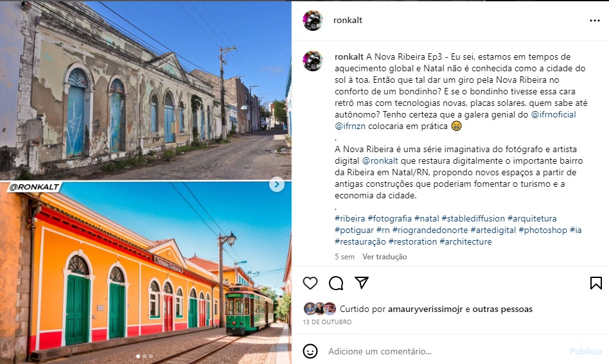The width and height of the screenshot is (609, 364).
Task: Share the post via paper plane icon
Action: (362, 282)
